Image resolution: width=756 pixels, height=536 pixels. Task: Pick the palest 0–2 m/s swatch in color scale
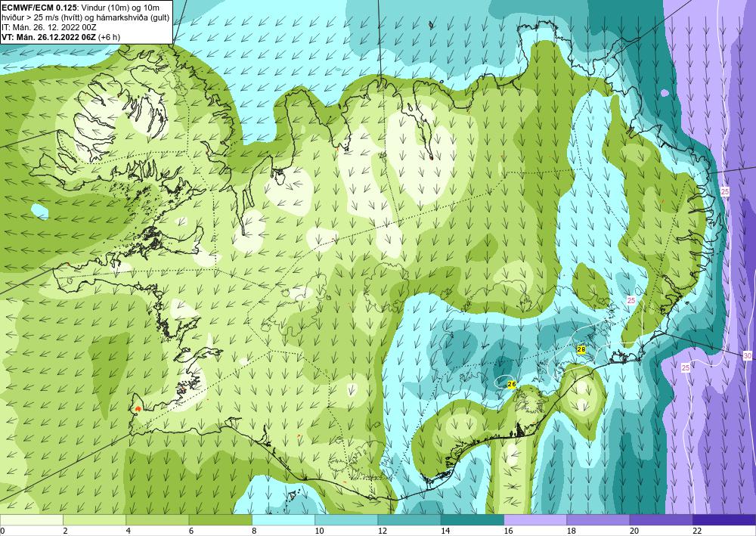[x=31, y=519]
